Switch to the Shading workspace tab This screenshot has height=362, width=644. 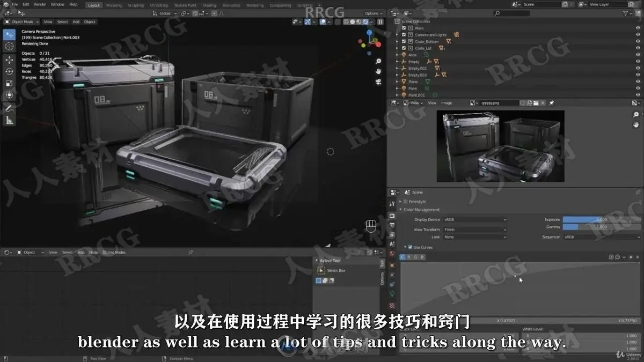209,5
